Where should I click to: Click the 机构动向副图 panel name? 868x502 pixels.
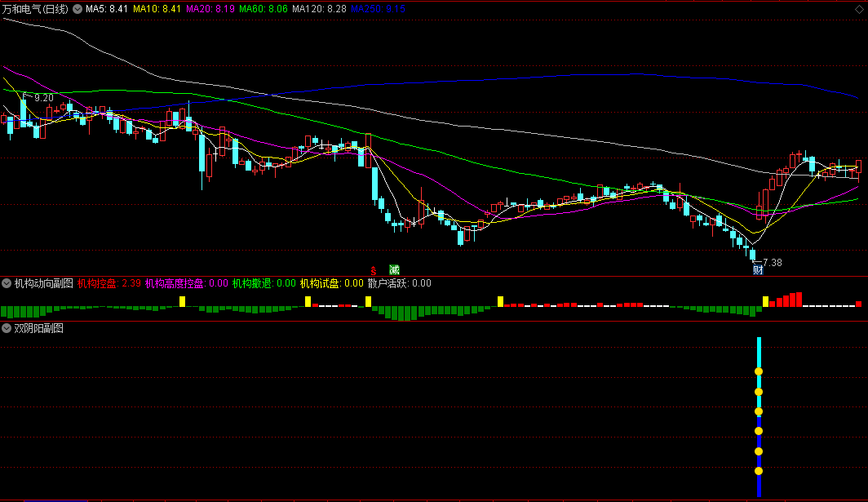point(44,283)
